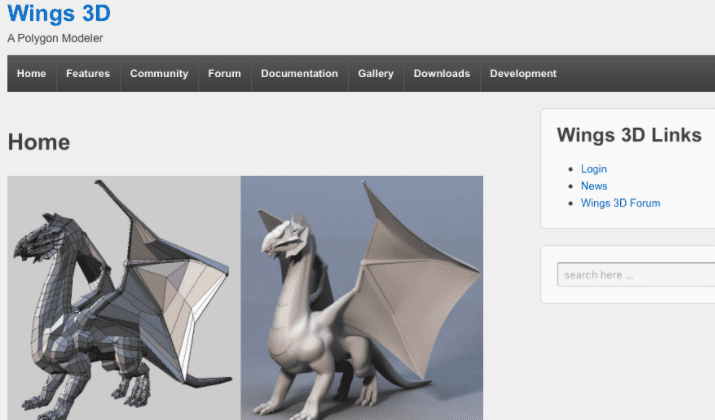
Task: Select Community in the navigation bar
Action: (159, 73)
